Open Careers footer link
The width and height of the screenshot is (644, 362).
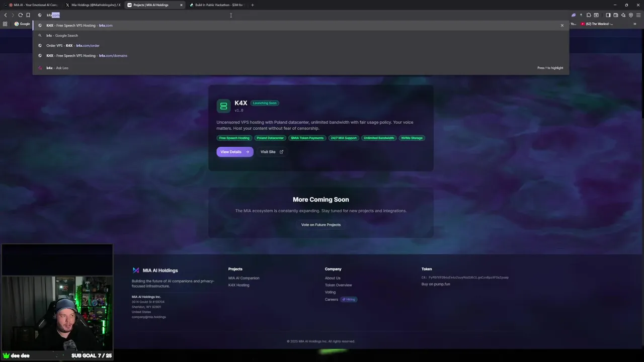click(x=332, y=300)
